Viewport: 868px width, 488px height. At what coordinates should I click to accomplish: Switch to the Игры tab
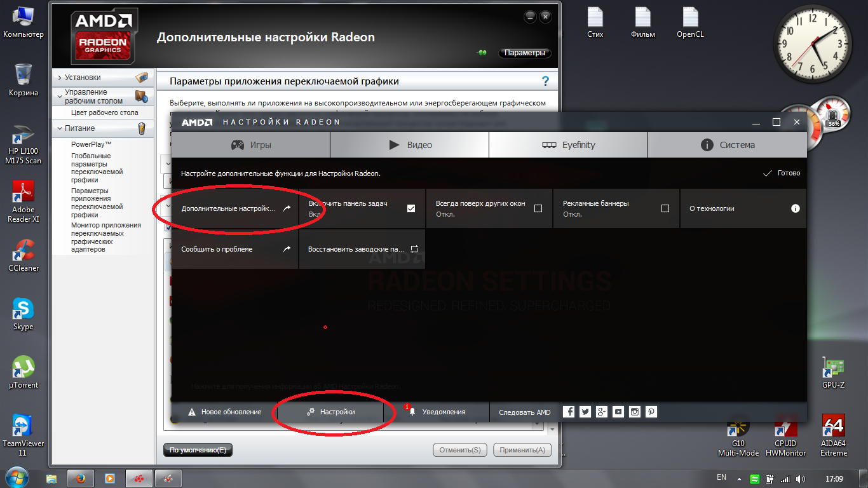click(x=251, y=145)
